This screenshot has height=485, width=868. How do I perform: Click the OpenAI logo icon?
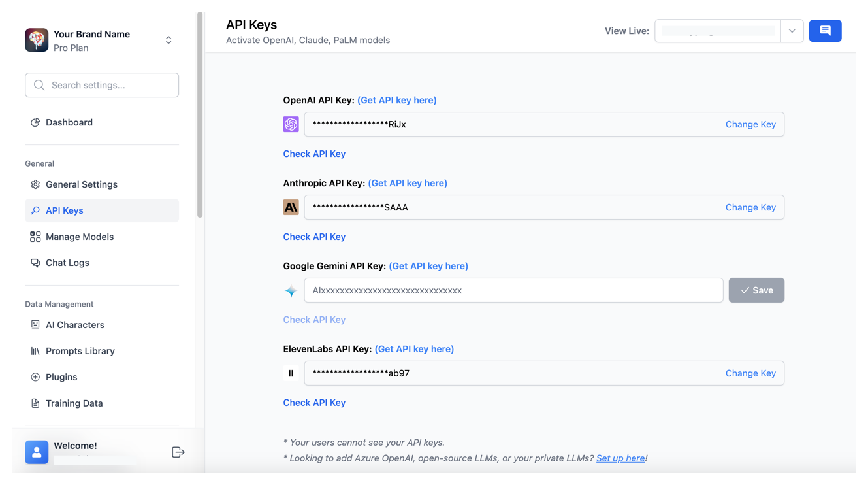291,124
